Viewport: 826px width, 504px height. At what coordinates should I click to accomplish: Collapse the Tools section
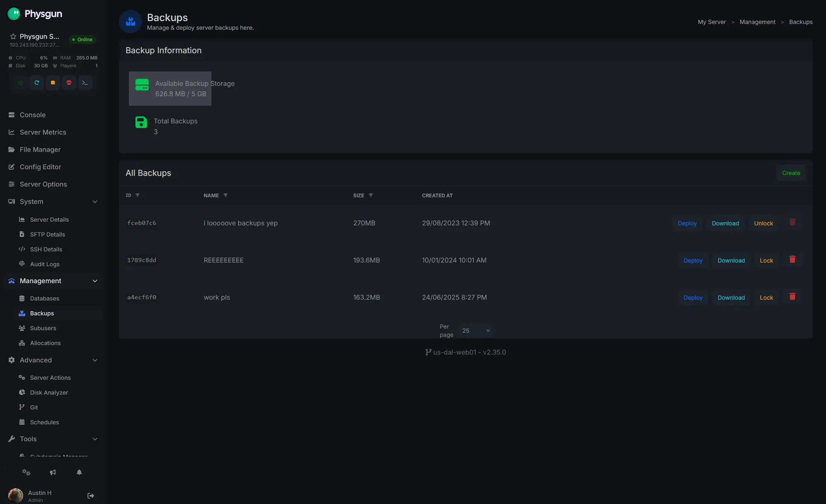[x=53, y=439]
